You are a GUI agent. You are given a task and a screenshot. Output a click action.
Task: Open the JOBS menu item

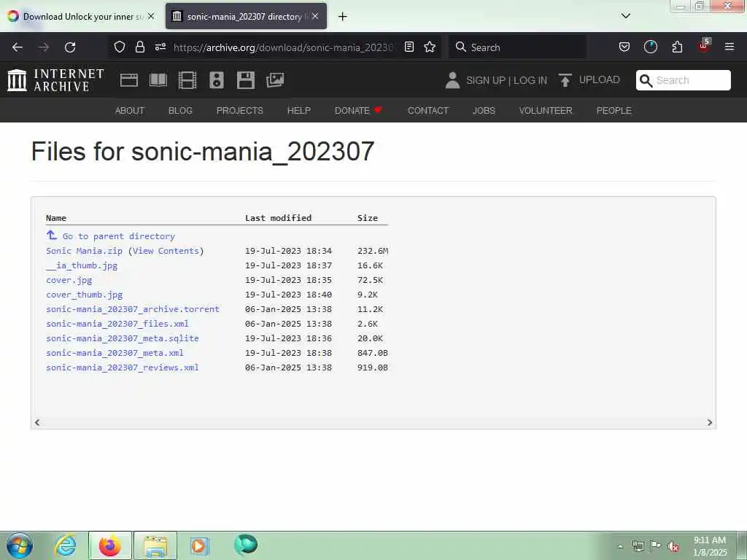tap(484, 111)
